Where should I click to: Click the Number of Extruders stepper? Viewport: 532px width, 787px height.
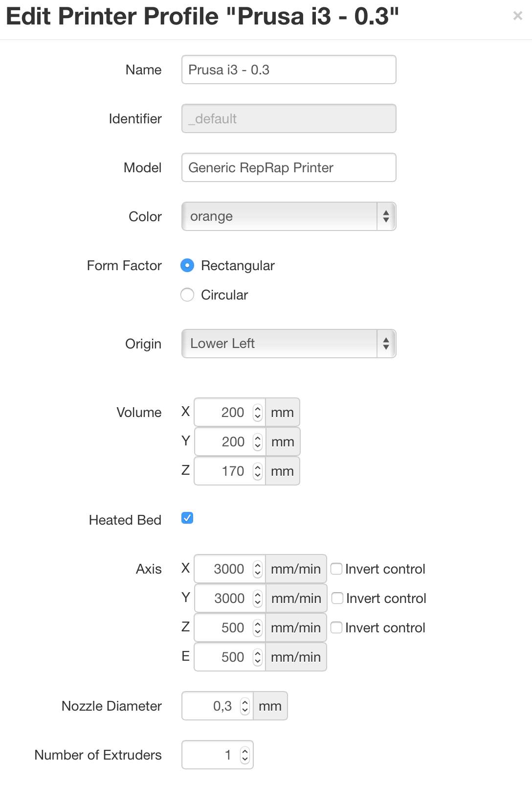tap(245, 755)
